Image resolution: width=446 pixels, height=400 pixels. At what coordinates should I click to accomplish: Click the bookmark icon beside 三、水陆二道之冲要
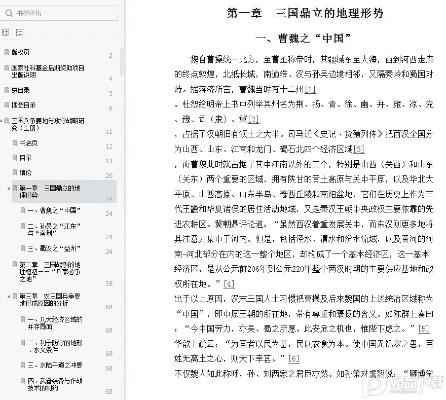(x=23, y=365)
